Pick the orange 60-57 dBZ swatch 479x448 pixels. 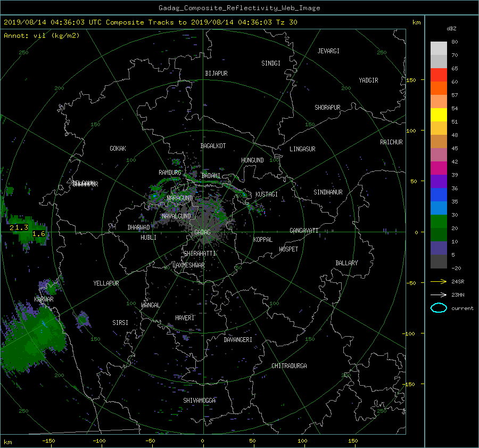click(439, 88)
